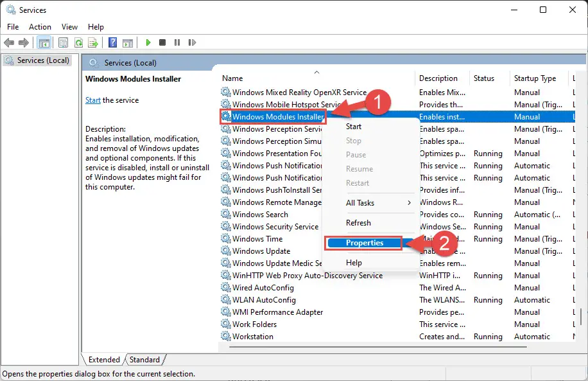
Task: Click the horizontal scrollbar of services list
Action: (377, 347)
